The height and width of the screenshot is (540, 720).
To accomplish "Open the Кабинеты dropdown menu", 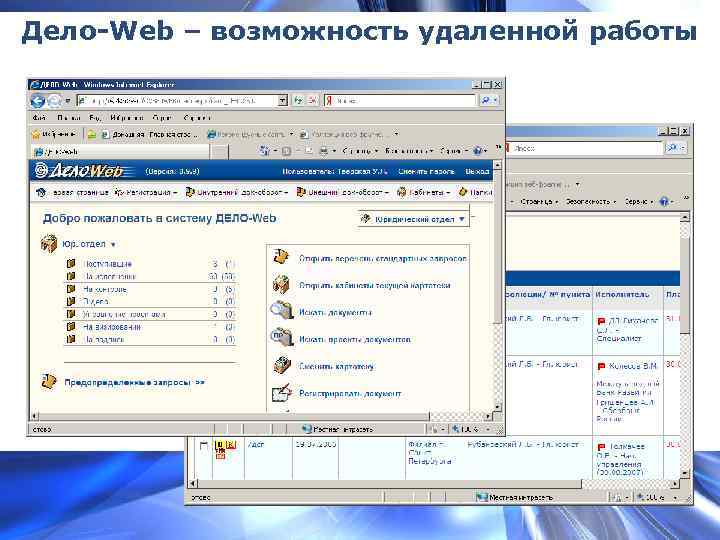I will pos(423,192).
